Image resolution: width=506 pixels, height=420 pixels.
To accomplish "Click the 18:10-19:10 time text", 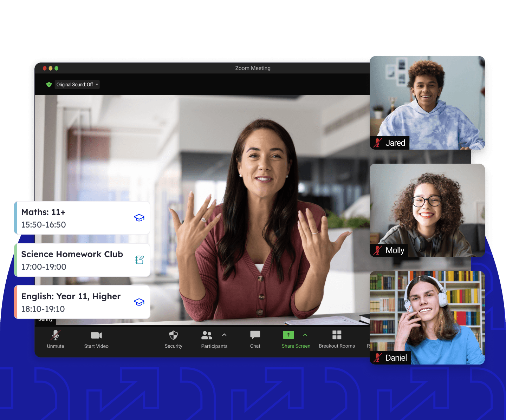I will click(x=43, y=309).
